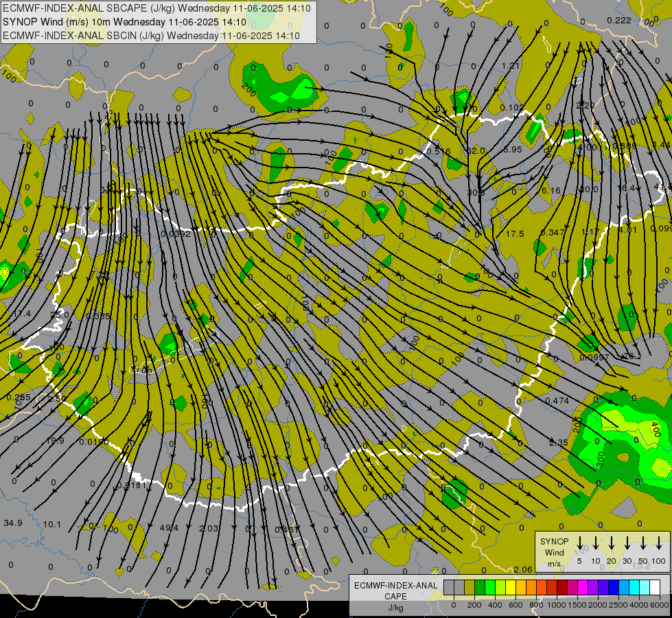Screen dimensions: 672x618
Task: Select the cyan swatch at 4000
Action: pyautogui.click(x=634, y=588)
